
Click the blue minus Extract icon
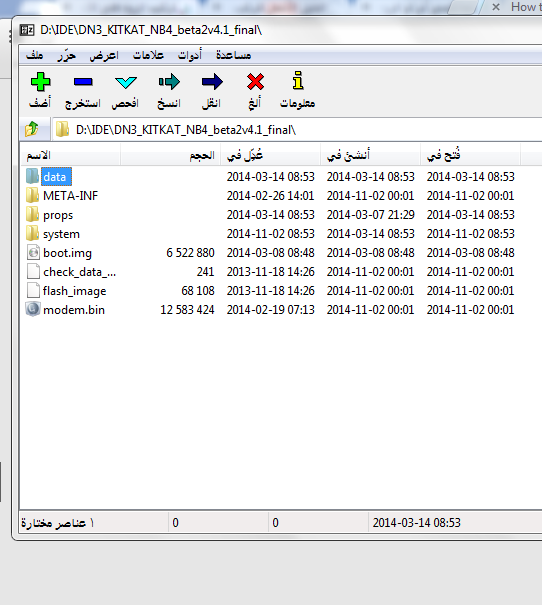(x=83, y=81)
